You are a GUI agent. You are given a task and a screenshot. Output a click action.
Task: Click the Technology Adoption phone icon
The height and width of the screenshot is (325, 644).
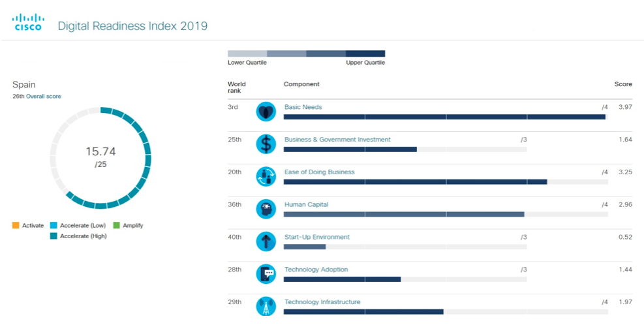(x=266, y=273)
